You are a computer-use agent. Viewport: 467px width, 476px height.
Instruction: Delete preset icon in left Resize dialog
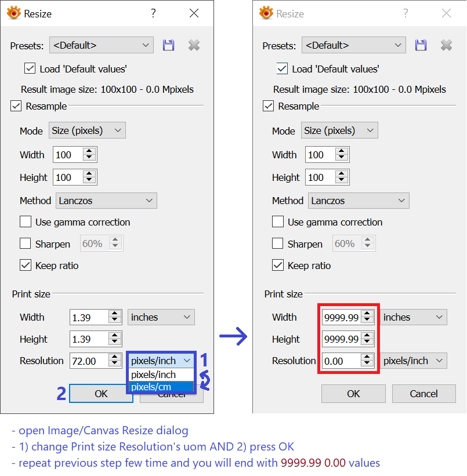194,45
